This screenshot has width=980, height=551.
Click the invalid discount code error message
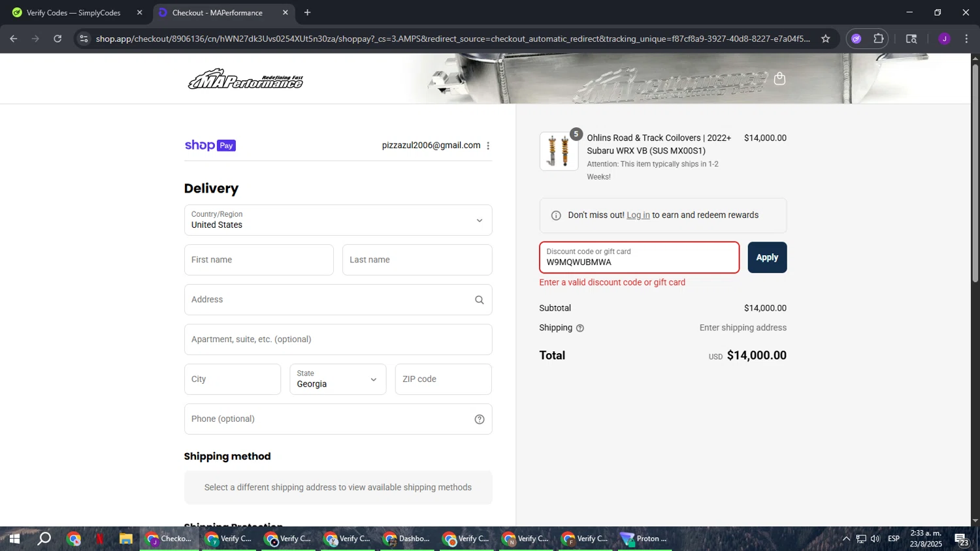click(612, 283)
